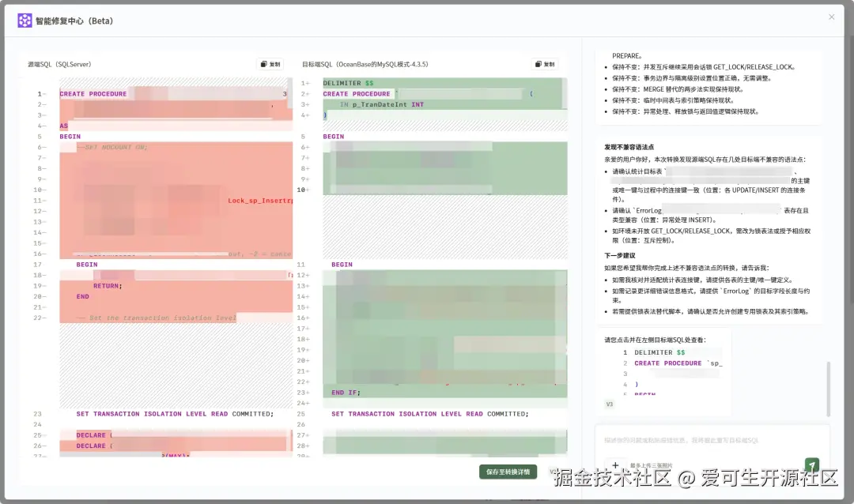Click the 发现不兼容语法点 heading

coord(629,147)
